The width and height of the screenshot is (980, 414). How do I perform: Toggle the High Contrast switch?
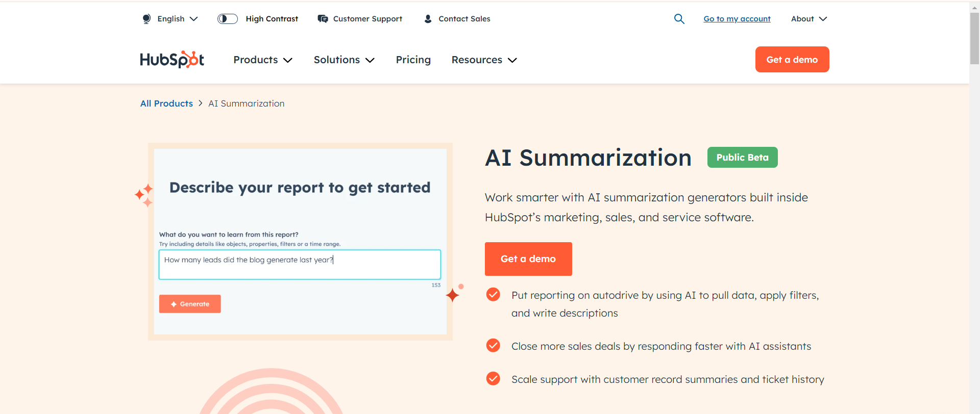tap(228, 19)
